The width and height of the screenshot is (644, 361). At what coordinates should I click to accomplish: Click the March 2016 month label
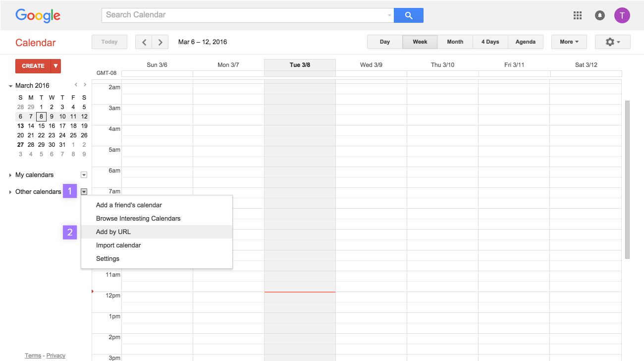32,86
